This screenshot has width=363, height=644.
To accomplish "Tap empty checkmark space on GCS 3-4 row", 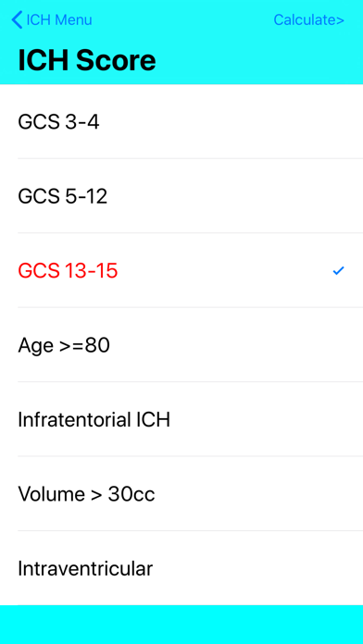I will pyautogui.click(x=338, y=121).
